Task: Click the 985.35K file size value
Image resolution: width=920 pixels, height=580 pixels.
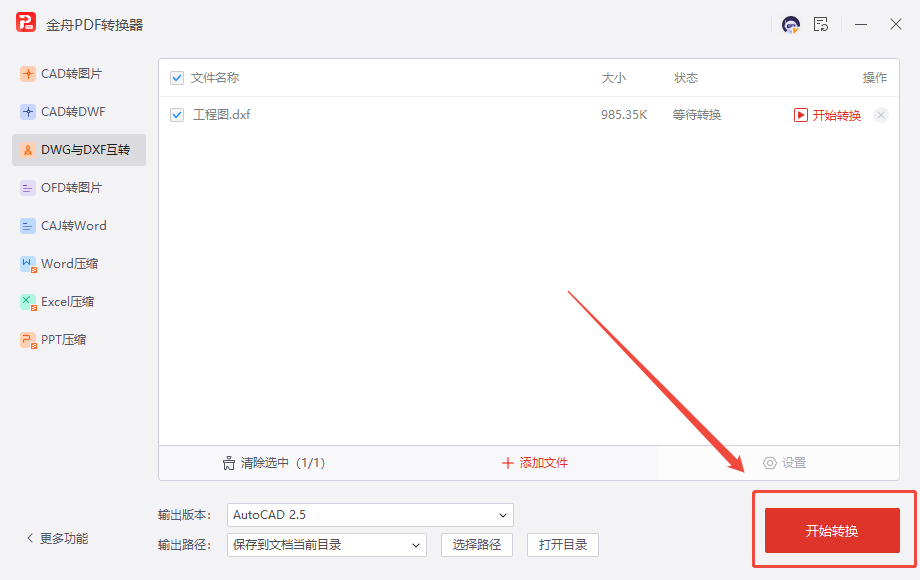Action: 624,115
